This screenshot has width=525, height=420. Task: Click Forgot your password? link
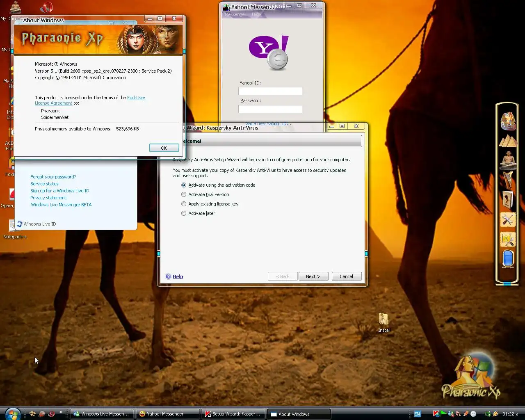coord(53,177)
